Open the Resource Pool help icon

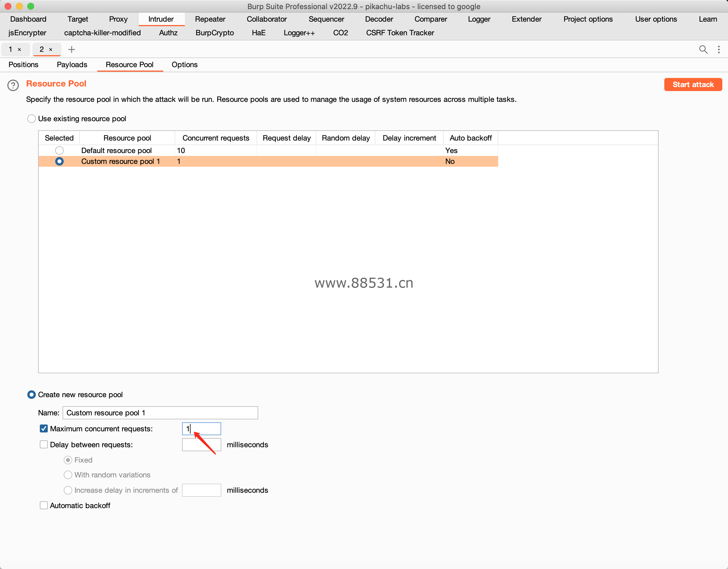(x=13, y=85)
